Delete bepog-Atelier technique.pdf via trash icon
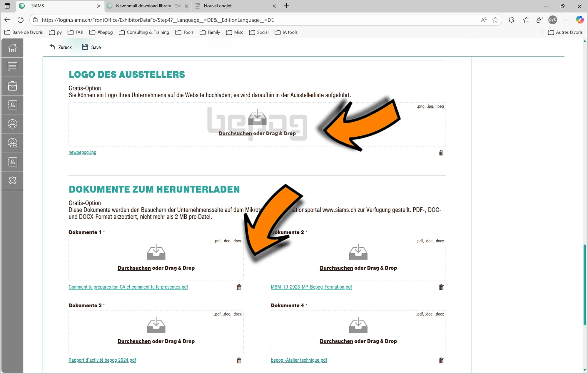Screen dimensions: 588x374 pyautogui.click(x=441, y=360)
